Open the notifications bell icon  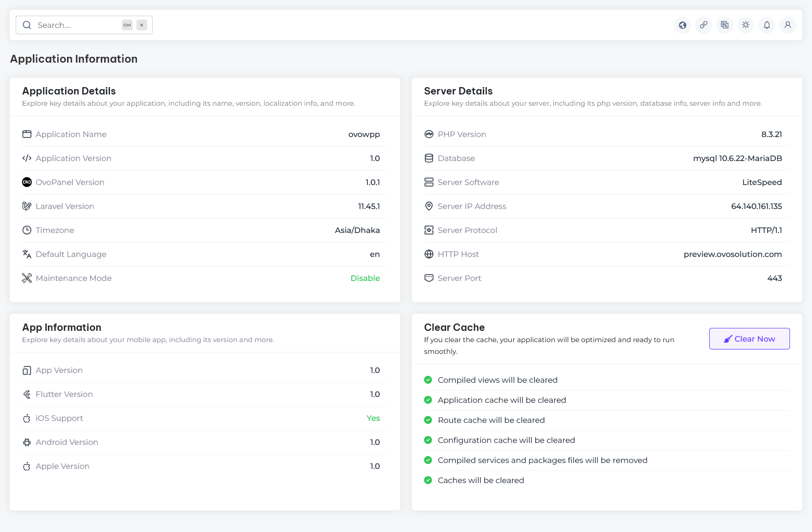767,25
